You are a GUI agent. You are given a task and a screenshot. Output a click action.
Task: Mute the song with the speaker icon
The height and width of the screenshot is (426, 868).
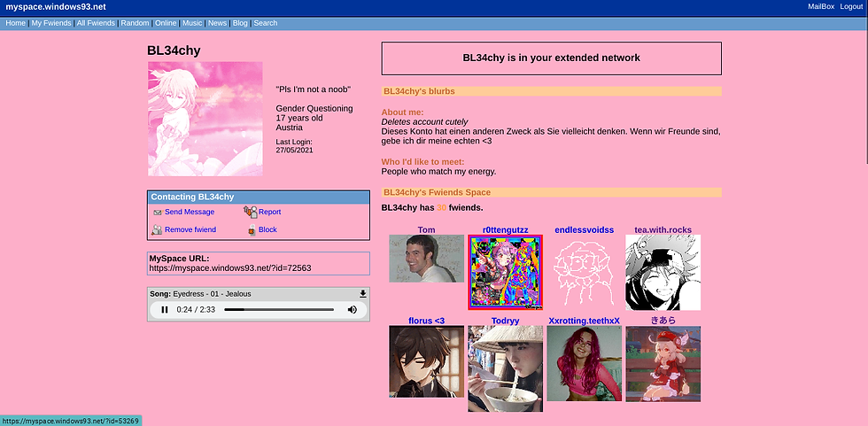pyautogui.click(x=353, y=310)
